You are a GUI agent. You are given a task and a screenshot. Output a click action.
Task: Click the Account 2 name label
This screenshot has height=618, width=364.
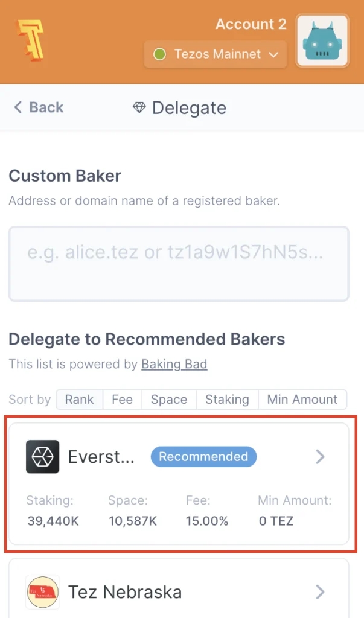pyautogui.click(x=251, y=24)
